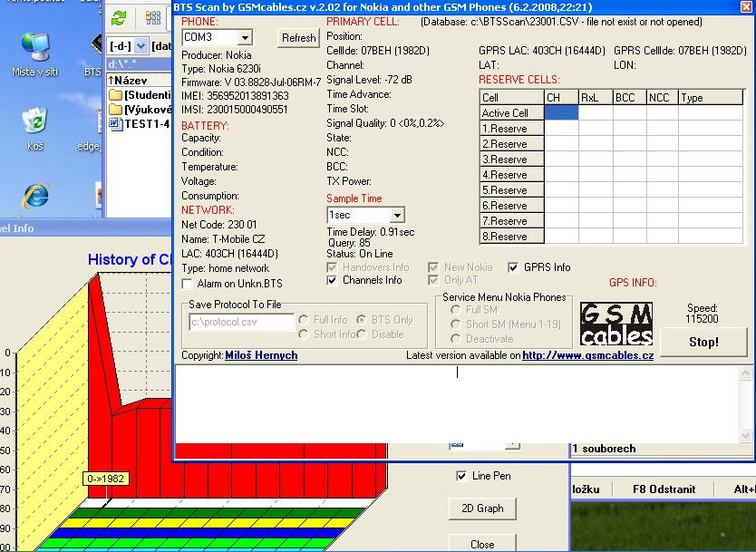The width and height of the screenshot is (756, 552).
Task: Uncheck the GPRS Info checkbox
Action: 513,267
